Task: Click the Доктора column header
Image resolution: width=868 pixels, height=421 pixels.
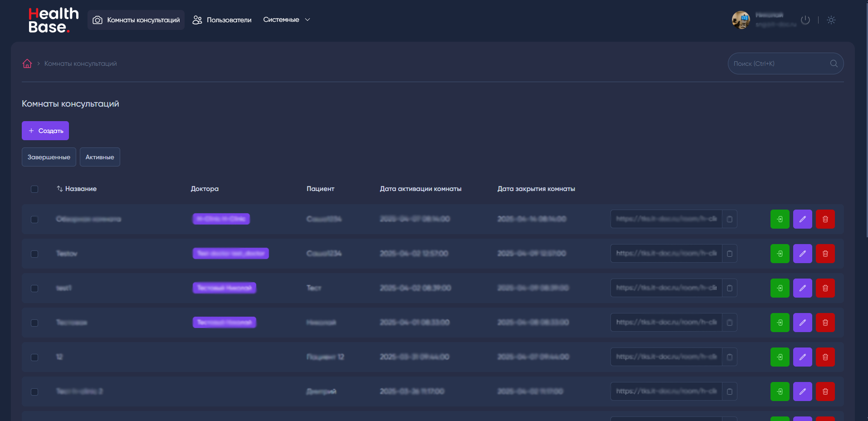Action: pyautogui.click(x=205, y=189)
